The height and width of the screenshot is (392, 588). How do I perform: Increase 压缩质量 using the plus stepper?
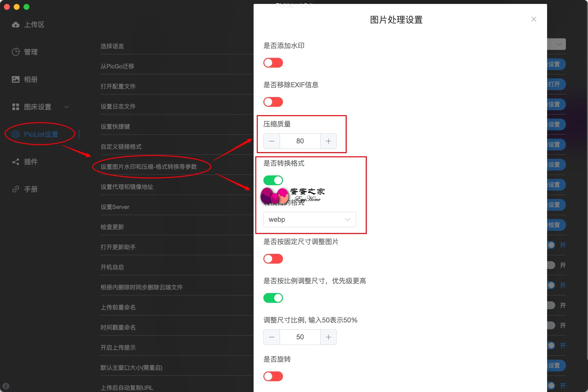[328, 141]
